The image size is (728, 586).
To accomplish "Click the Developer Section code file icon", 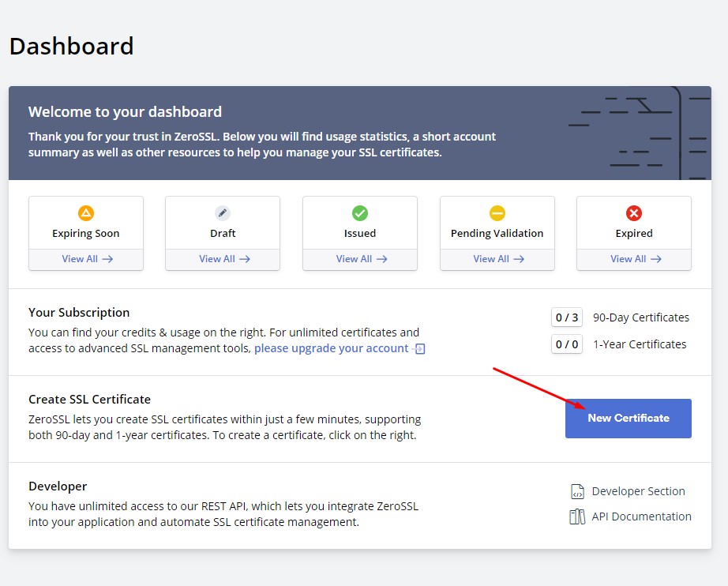I will [577, 491].
